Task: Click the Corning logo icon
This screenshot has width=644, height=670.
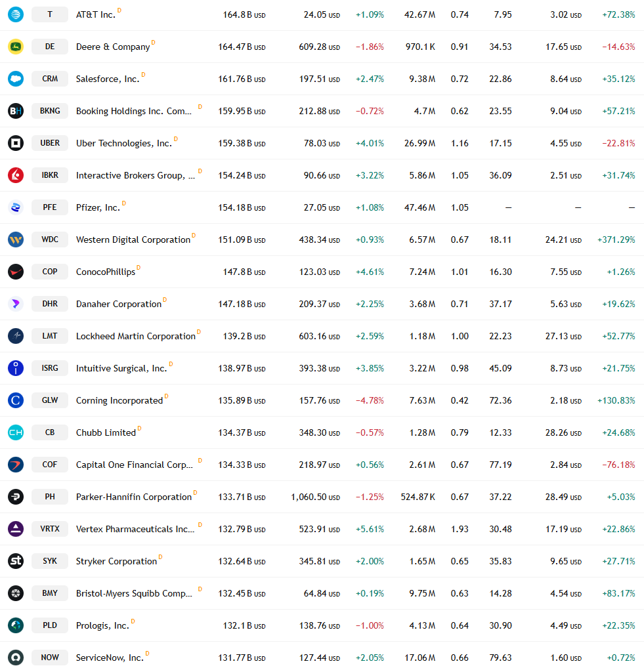Action: click(x=16, y=400)
